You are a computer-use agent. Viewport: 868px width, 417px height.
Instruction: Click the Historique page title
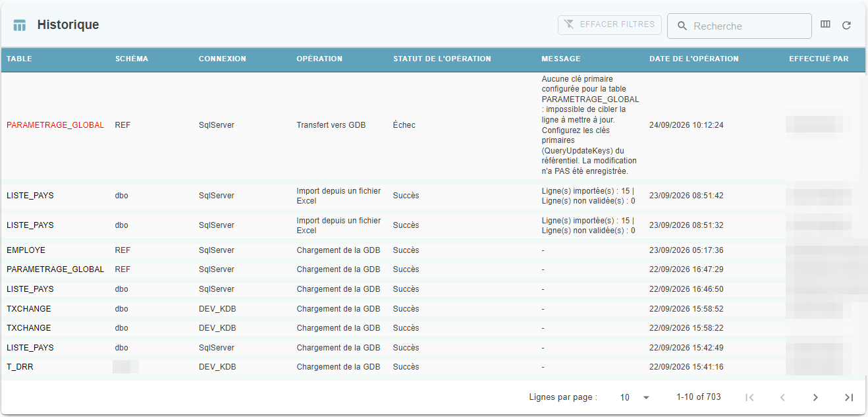pos(68,25)
